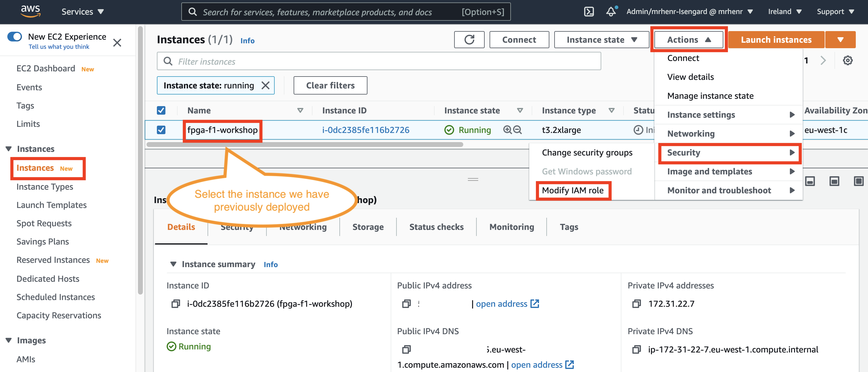Collapse the Instances sidebar section
This screenshot has width=868, height=372.
pyautogui.click(x=9, y=149)
